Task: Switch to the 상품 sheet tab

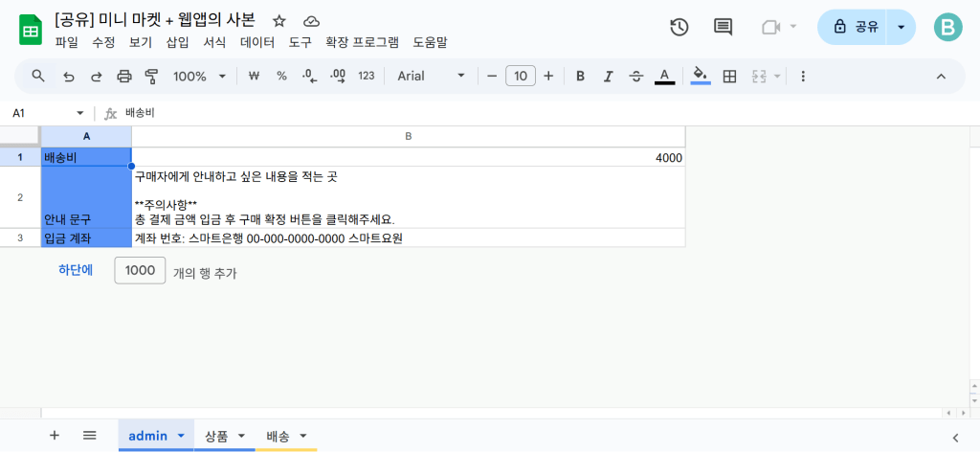Action: click(x=216, y=436)
